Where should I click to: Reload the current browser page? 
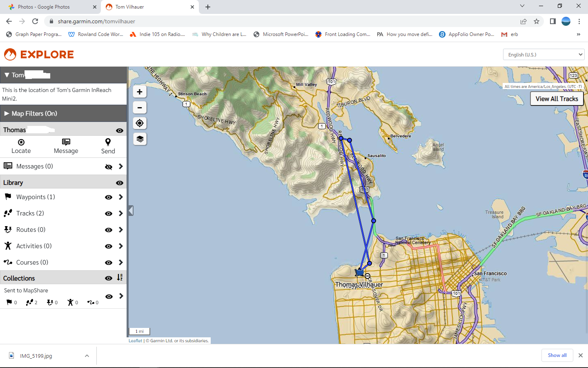[x=35, y=21]
